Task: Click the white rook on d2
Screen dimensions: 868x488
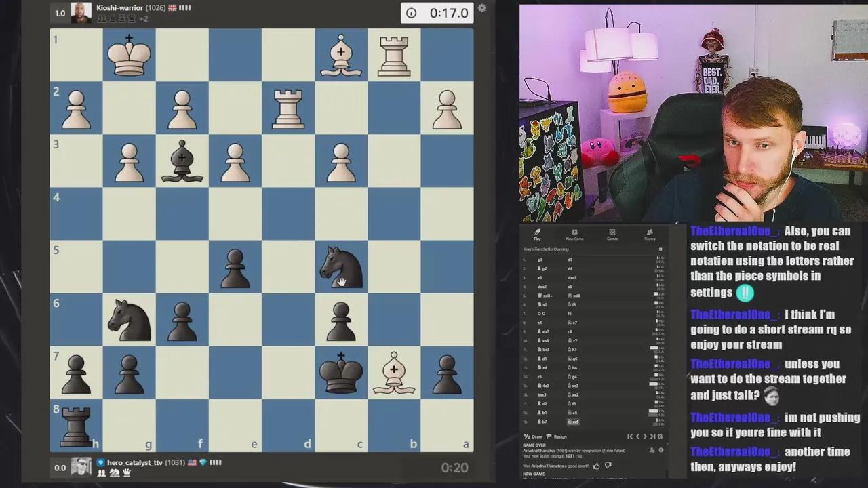Action: coord(288,108)
